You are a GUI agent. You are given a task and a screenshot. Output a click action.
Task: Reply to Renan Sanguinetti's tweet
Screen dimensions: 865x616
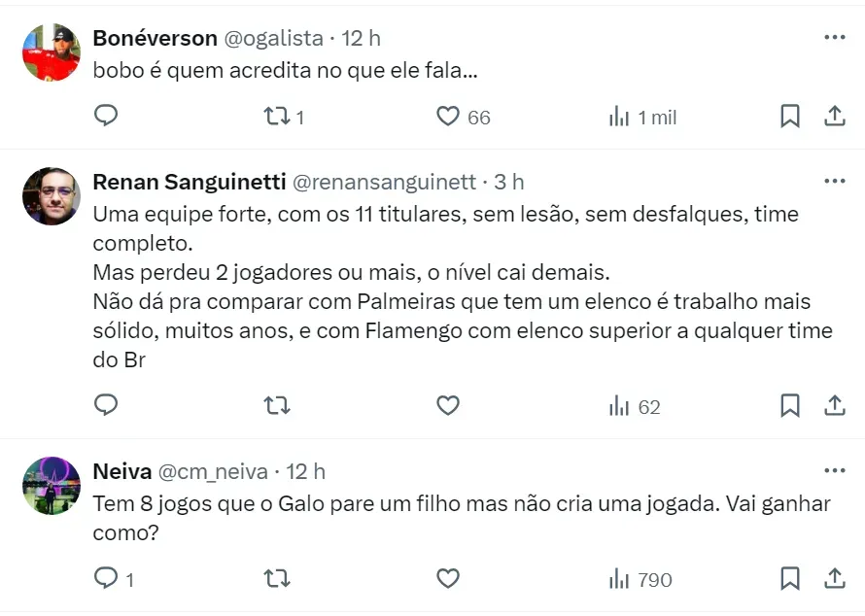[106, 405]
